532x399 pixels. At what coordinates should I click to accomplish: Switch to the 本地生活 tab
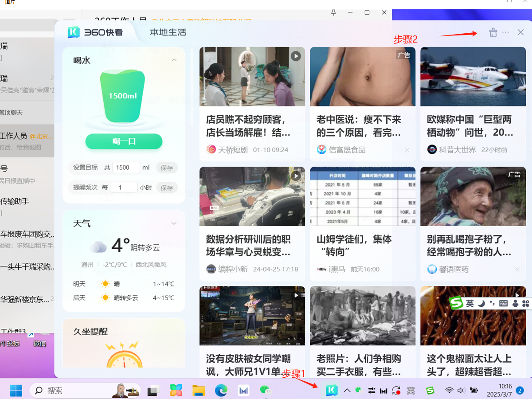[x=168, y=32]
